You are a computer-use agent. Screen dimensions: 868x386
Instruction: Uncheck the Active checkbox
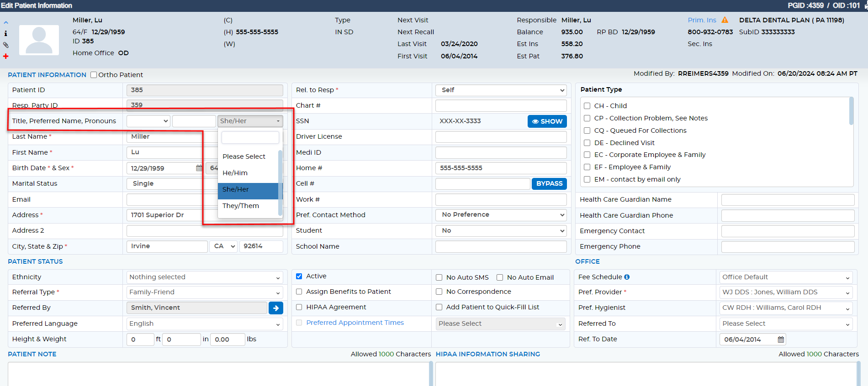click(299, 276)
